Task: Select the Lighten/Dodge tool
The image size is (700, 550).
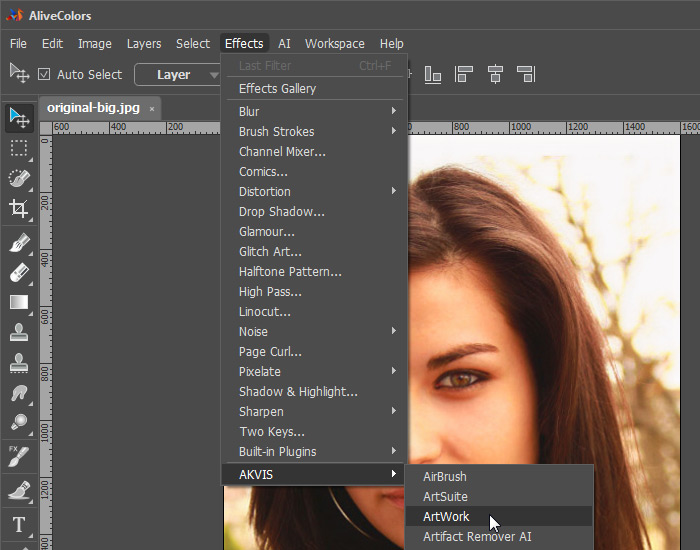Action: [19, 422]
